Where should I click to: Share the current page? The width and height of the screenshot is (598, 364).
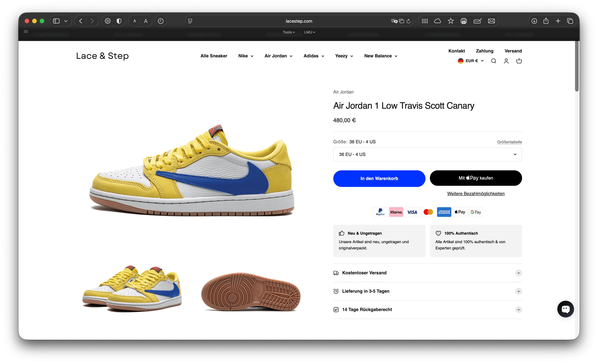(x=546, y=21)
